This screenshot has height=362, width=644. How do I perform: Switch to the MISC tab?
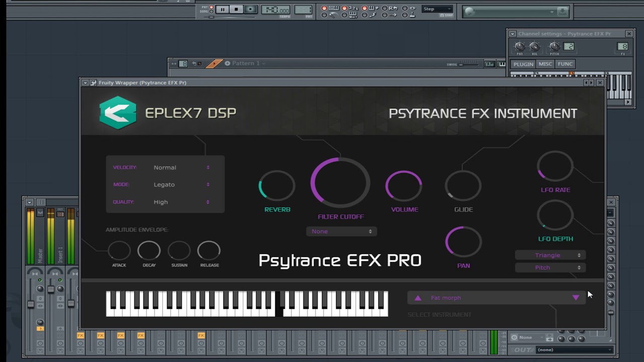(545, 64)
